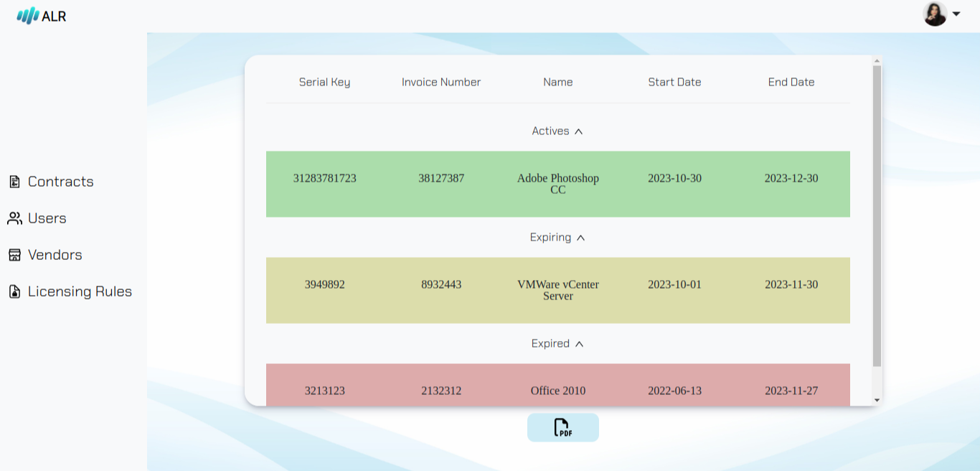Click the Invoice Number column header

[x=441, y=82]
